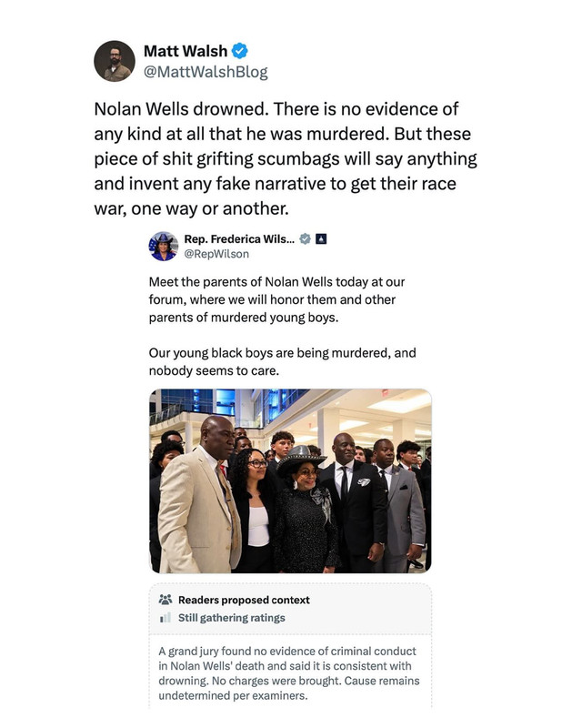Click the people icon beside Readers proposed context

pos(166,600)
